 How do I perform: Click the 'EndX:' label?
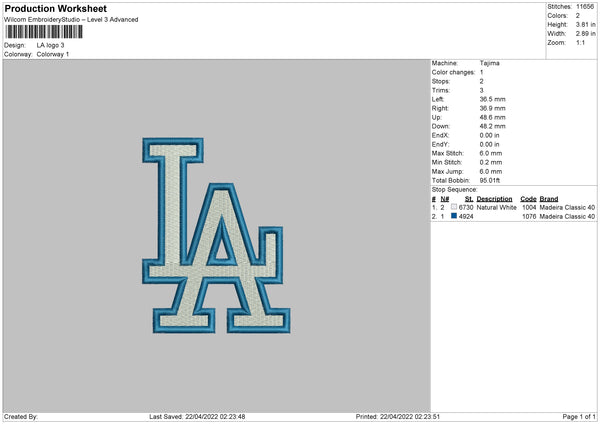pyautogui.click(x=440, y=135)
